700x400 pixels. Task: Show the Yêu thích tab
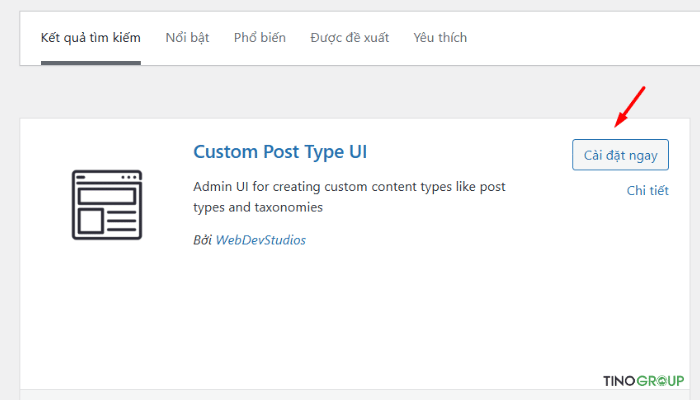[440, 38]
